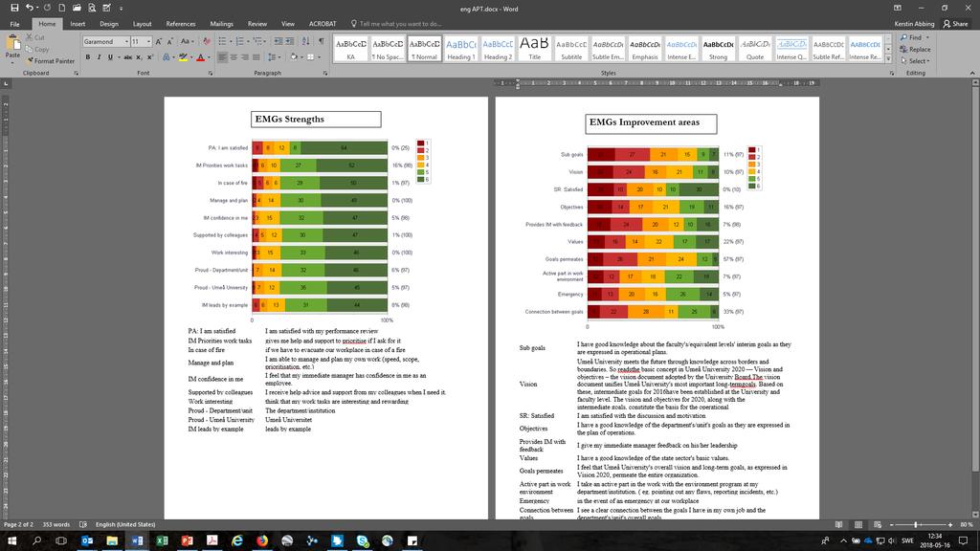Decrease paragraph indent
This screenshot has width=980, height=551.
278,41
